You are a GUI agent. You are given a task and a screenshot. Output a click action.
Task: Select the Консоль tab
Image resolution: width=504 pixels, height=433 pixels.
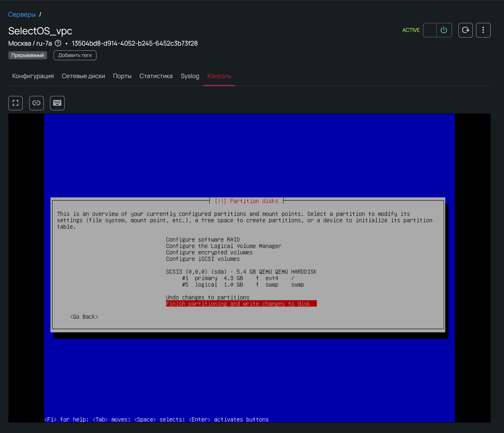click(x=219, y=76)
